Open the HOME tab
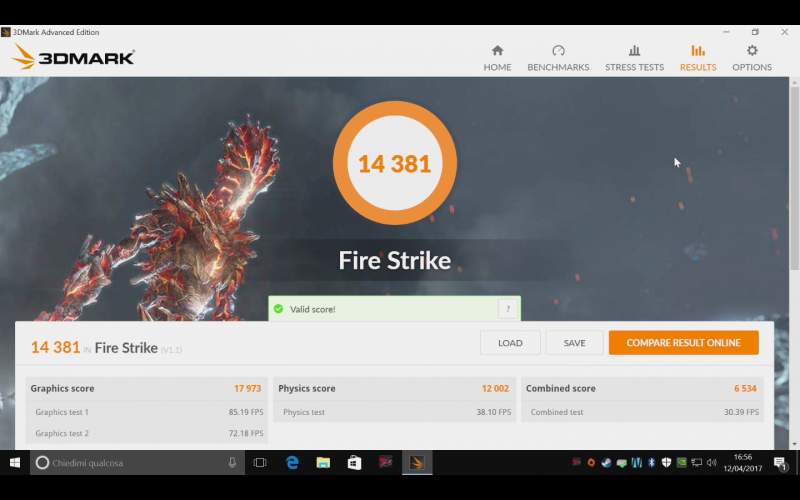Image resolution: width=800 pixels, height=500 pixels. pos(497,58)
